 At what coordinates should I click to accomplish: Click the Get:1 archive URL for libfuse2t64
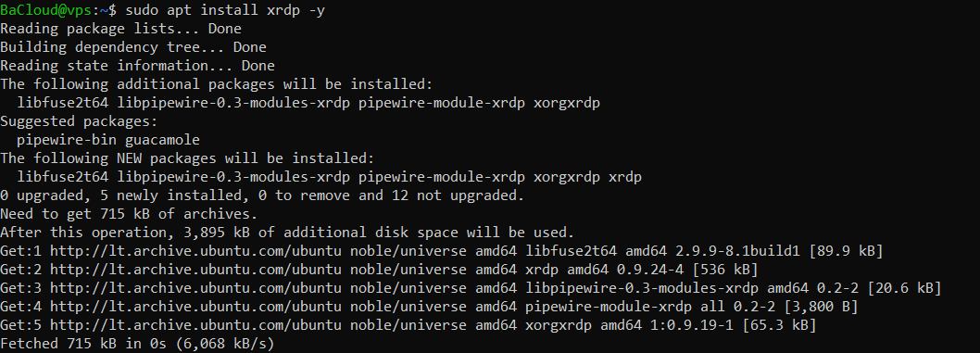tap(195, 251)
